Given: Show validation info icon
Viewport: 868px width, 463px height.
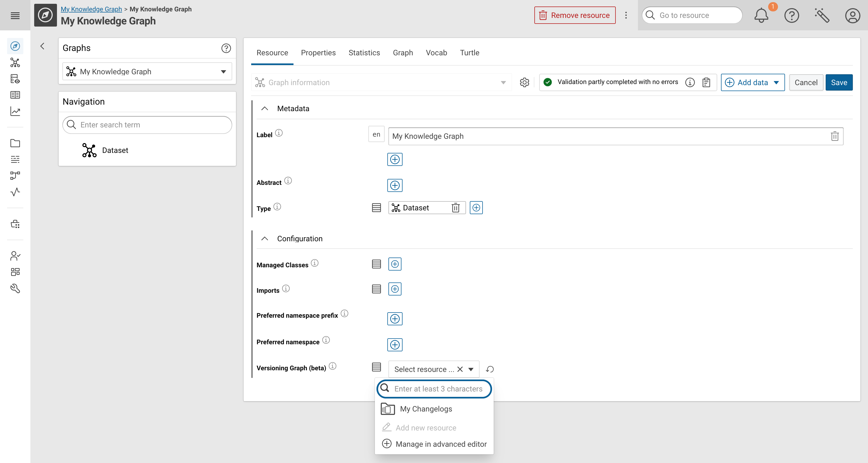Looking at the screenshot, I should pyautogui.click(x=690, y=82).
